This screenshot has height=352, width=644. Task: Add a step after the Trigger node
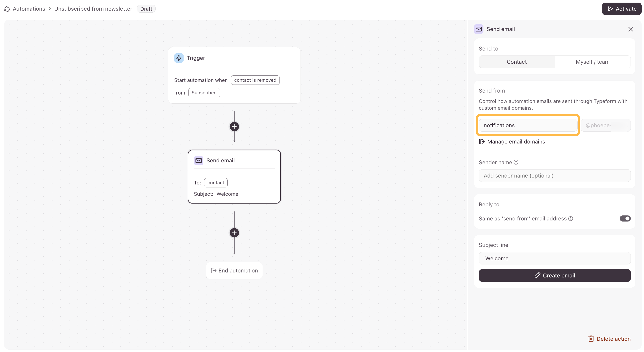[x=234, y=127]
